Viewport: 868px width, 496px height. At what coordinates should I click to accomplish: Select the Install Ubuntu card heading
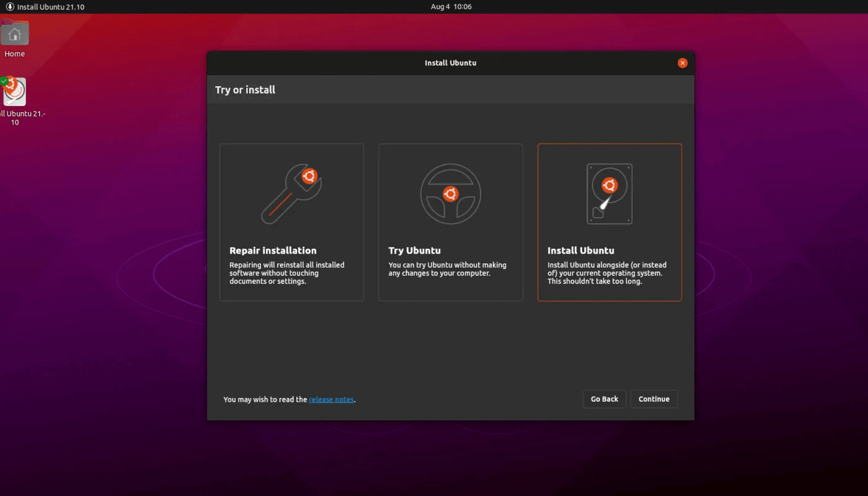tap(581, 250)
